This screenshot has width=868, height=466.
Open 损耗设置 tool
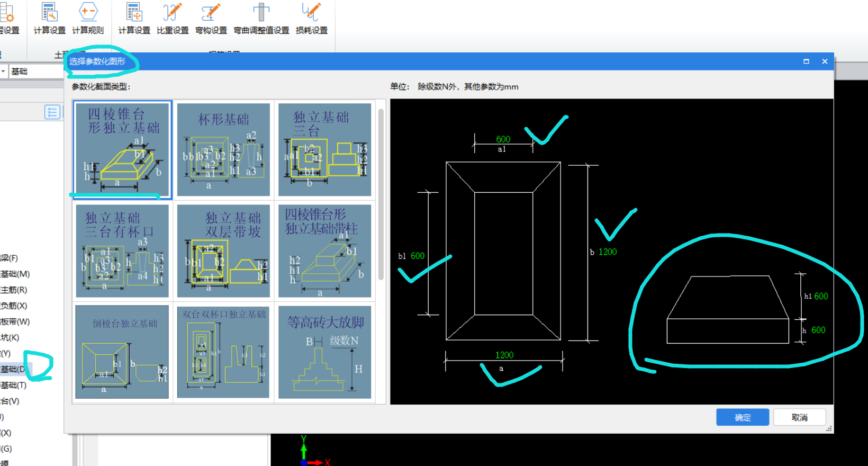[311, 19]
